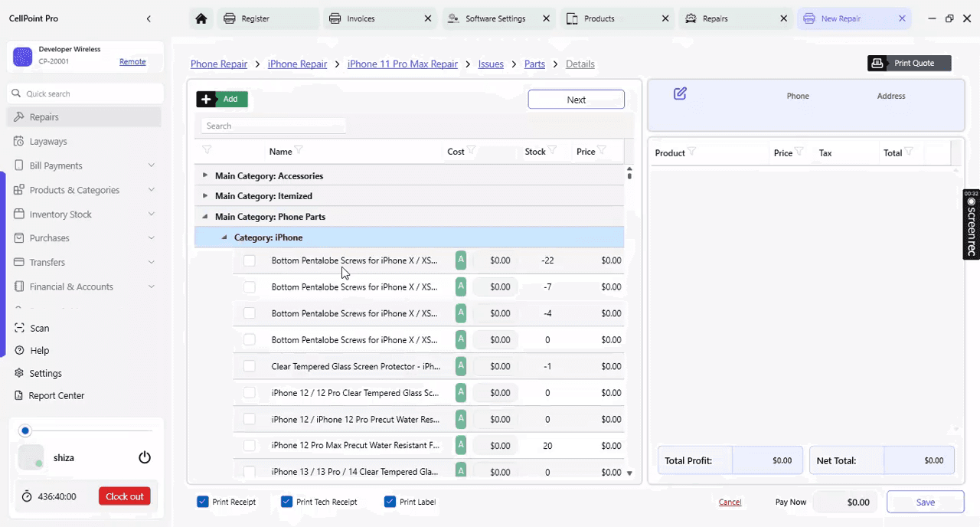Click the filter icon on Cost column
The height and width of the screenshot is (527, 980).
click(472, 150)
